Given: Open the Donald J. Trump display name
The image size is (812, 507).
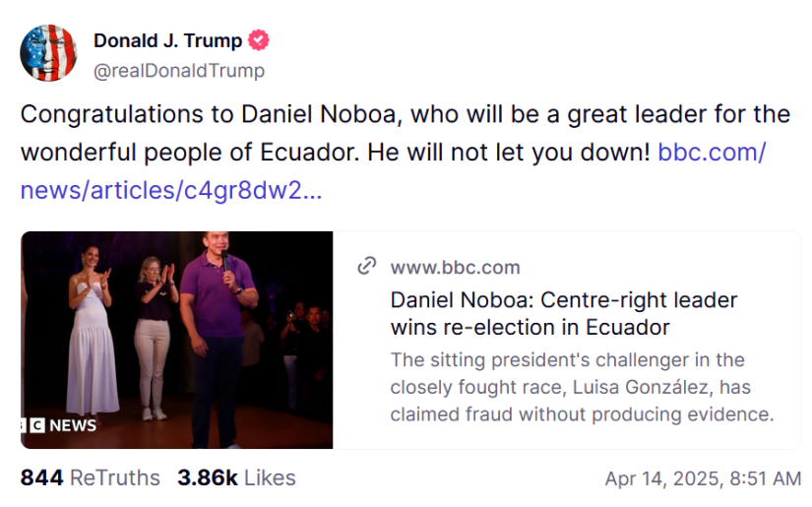Looking at the screenshot, I should [x=167, y=40].
